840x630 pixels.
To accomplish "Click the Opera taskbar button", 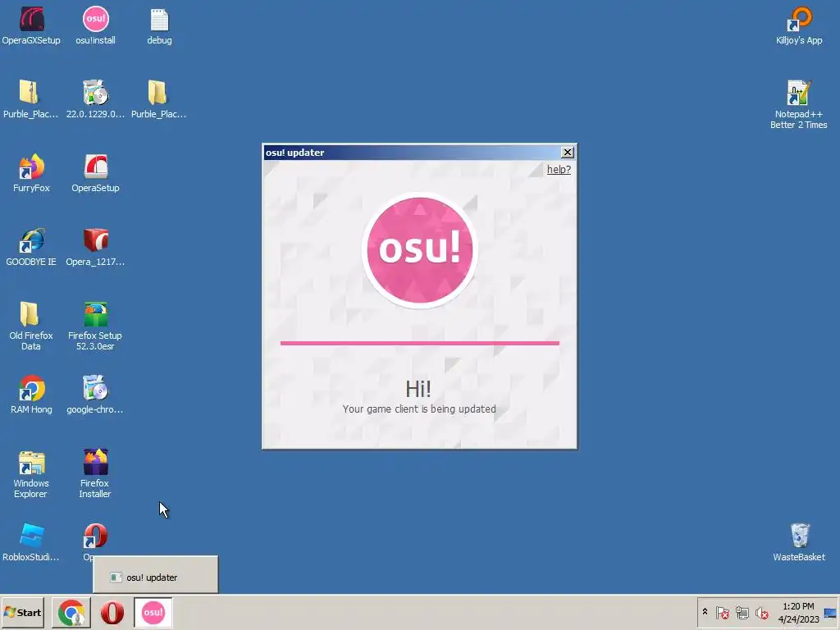I will click(x=112, y=612).
